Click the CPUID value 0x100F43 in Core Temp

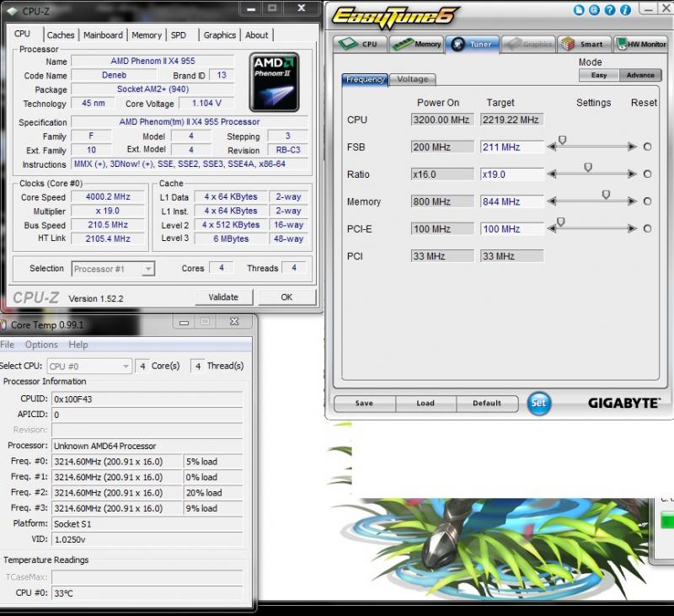coord(147,399)
